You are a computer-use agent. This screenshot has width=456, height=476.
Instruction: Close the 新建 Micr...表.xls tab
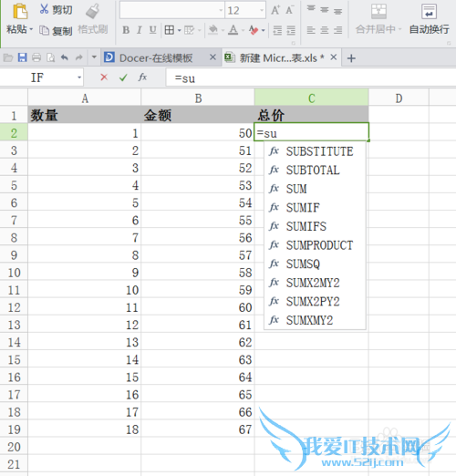click(334, 57)
